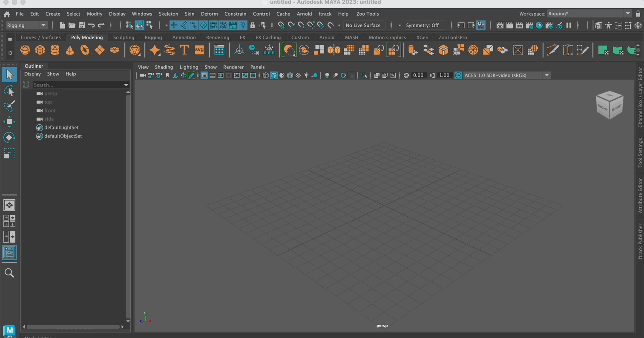Select the Type tool on the Poly Modeling shelf
Viewport: 644px width, 338px height.
tap(184, 50)
